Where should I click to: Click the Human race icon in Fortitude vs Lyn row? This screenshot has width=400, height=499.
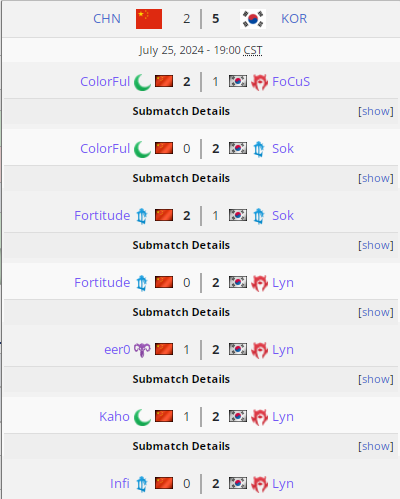point(142,283)
